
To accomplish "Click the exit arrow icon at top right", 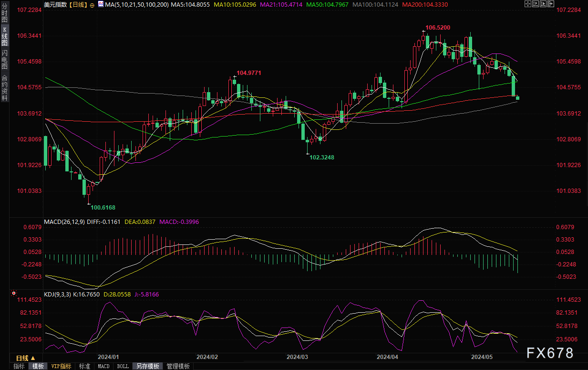I will [551, 4].
